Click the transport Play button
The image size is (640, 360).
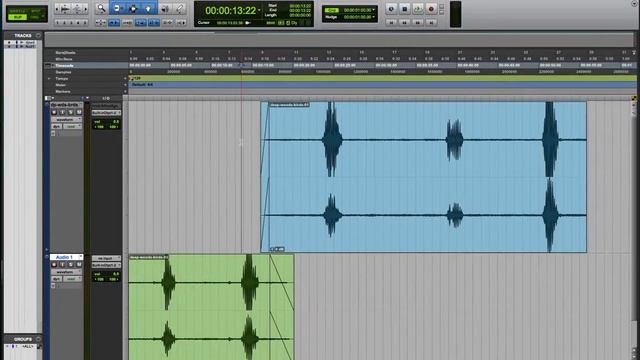(x=418, y=9)
